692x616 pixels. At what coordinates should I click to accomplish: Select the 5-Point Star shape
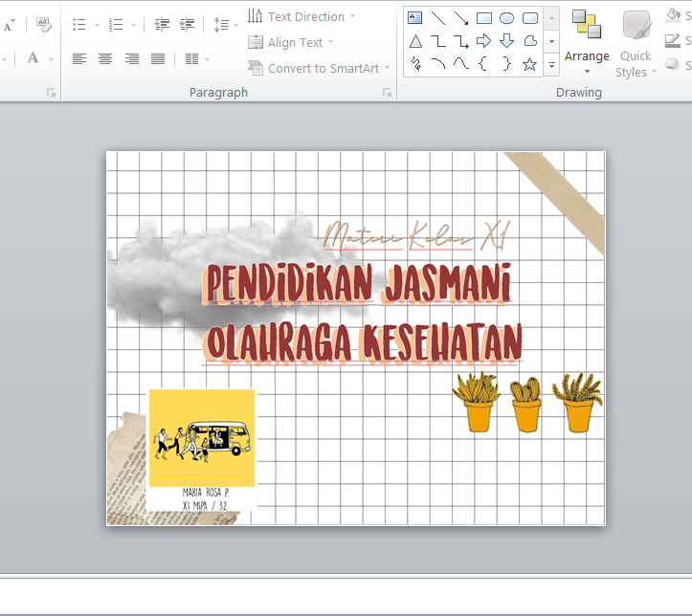point(529,64)
